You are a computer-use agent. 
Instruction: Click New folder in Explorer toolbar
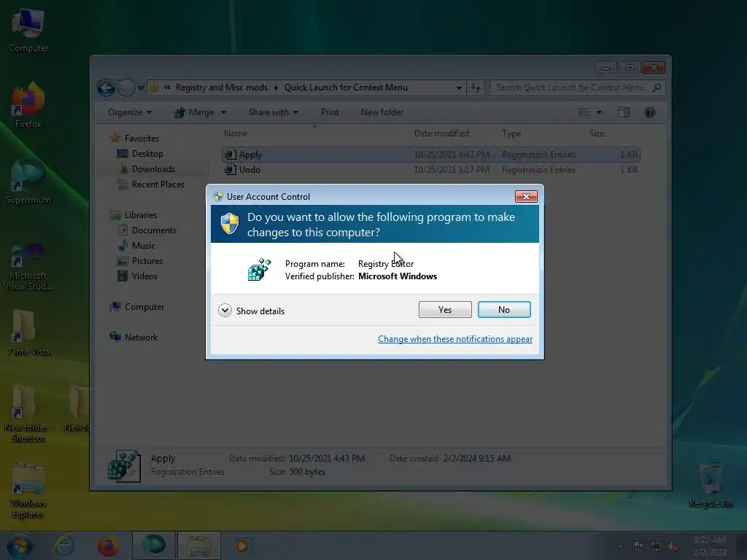pos(382,112)
